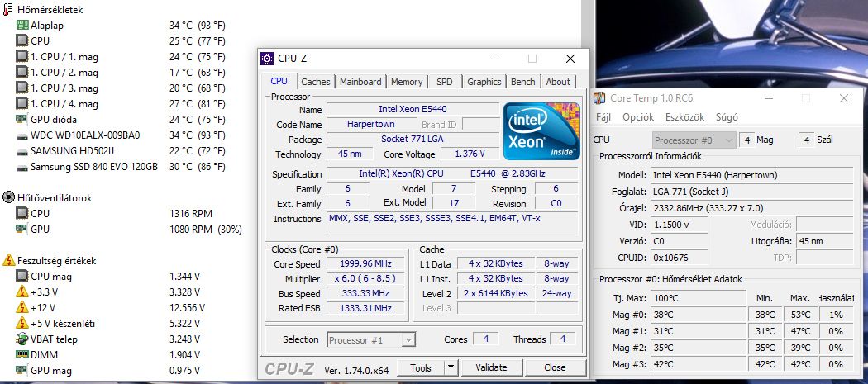Click the Multiplier value x 6.0 ( 6 - 8.5 )
The width and height of the screenshot is (868, 384).
(366, 279)
